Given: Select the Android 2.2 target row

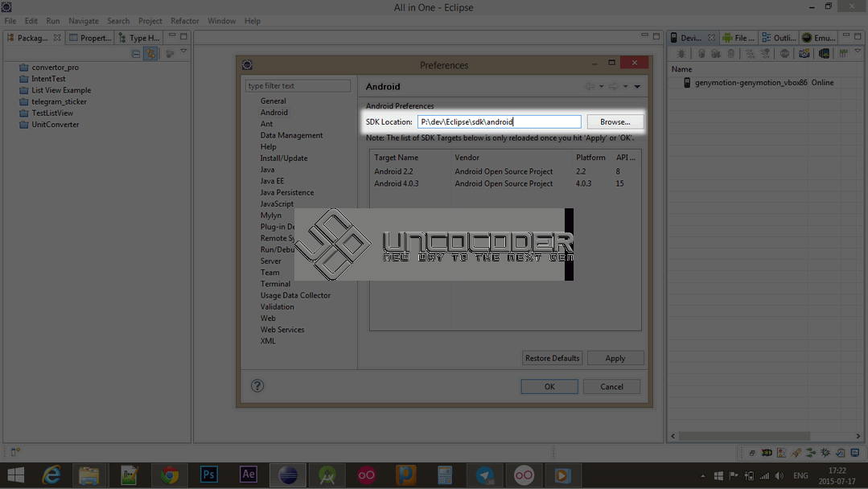Looking at the screenshot, I should click(x=505, y=171).
